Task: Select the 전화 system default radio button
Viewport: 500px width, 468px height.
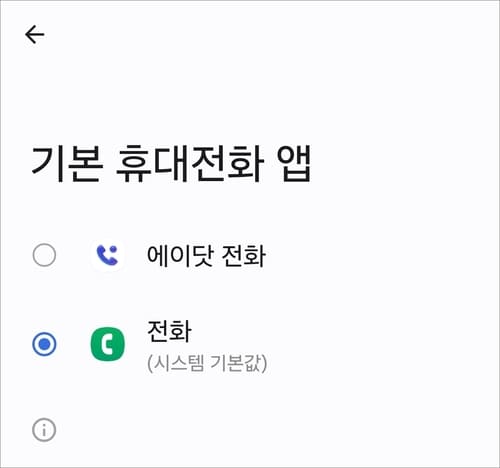Action: coord(44,344)
